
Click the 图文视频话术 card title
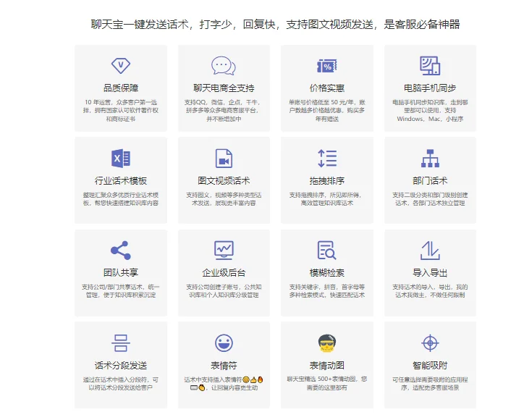click(x=224, y=181)
